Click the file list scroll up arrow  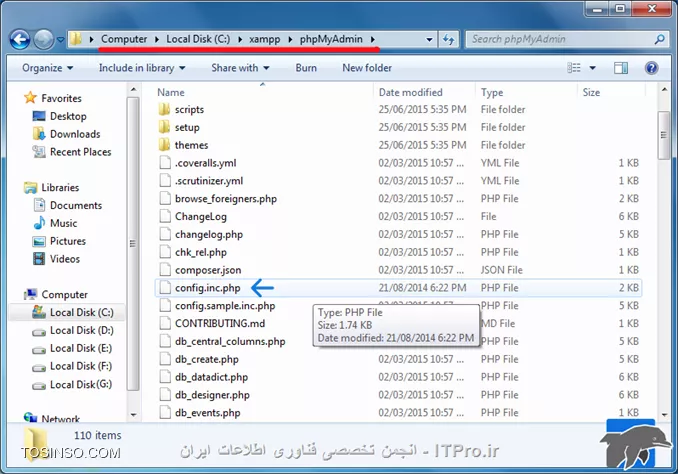coord(664,90)
